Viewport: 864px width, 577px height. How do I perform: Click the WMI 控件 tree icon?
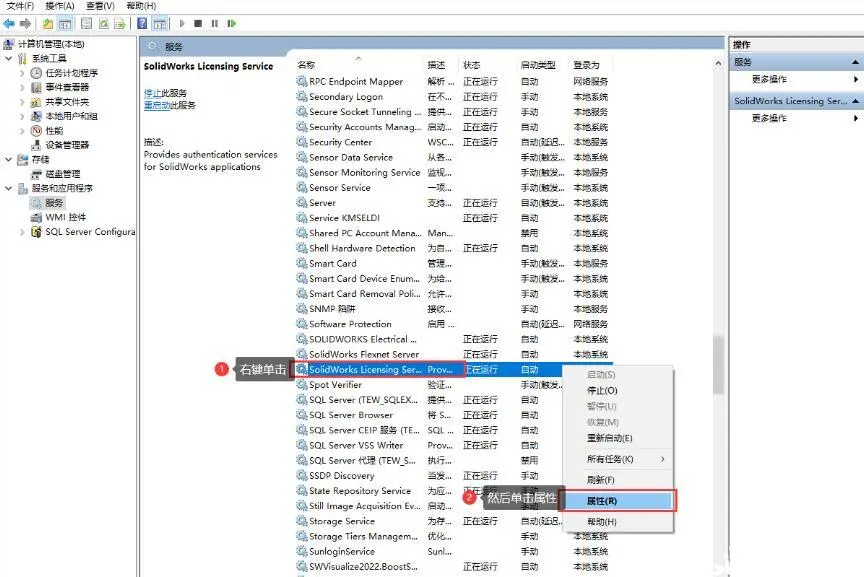coord(36,217)
